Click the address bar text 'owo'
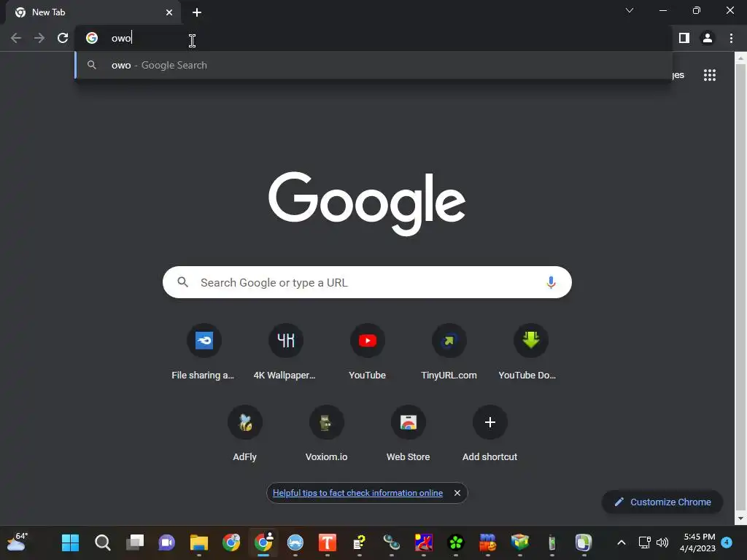 click(x=121, y=38)
